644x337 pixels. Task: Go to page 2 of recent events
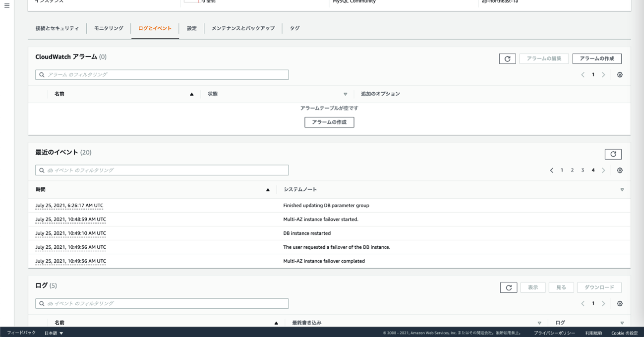point(572,170)
